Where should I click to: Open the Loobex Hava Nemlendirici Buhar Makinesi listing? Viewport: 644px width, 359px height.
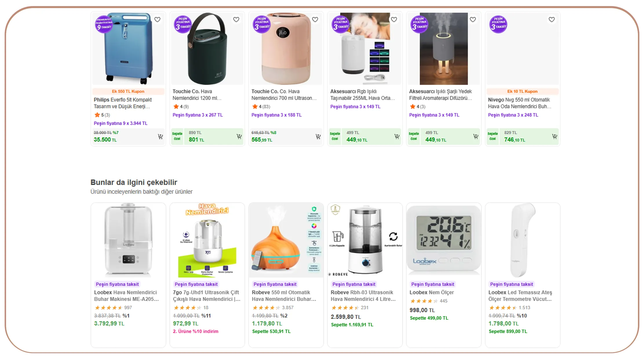coord(126,296)
